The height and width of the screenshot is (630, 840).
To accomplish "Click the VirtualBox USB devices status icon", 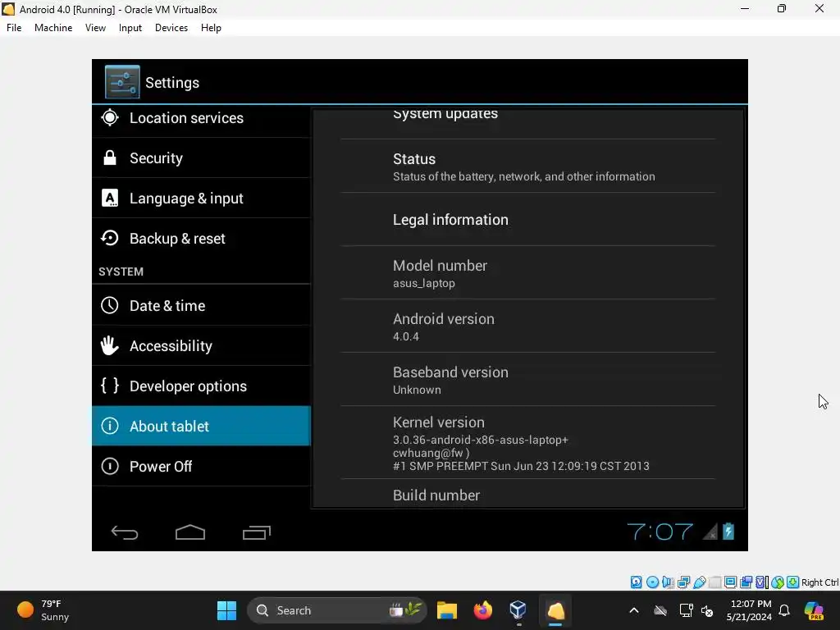I will tap(699, 582).
